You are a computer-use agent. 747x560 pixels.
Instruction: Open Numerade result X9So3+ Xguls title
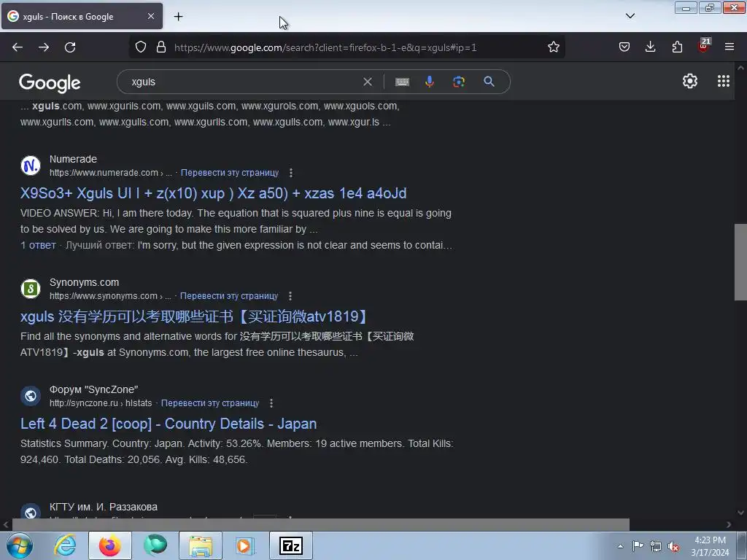[x=214, y=193]
